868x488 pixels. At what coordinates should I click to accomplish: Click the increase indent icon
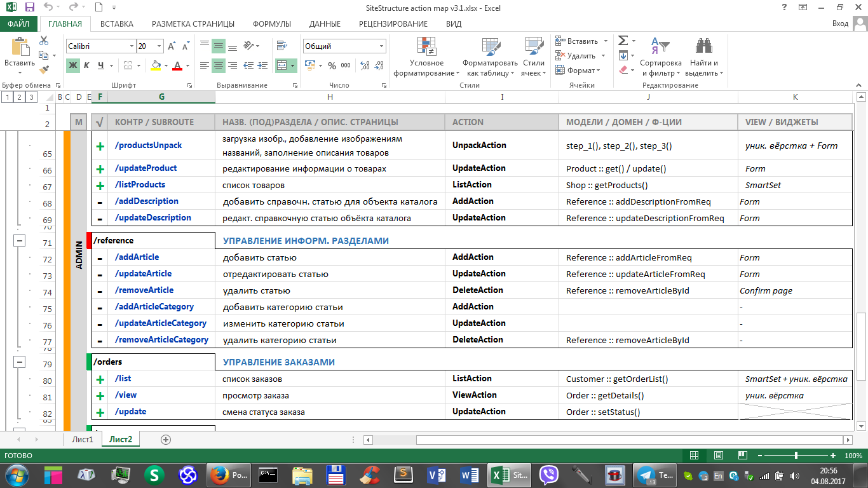tap(263, 65)
